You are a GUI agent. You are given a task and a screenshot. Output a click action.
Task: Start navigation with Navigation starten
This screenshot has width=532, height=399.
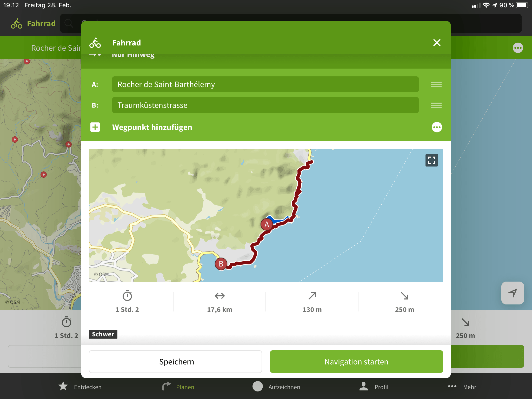[x=356, y=362]
